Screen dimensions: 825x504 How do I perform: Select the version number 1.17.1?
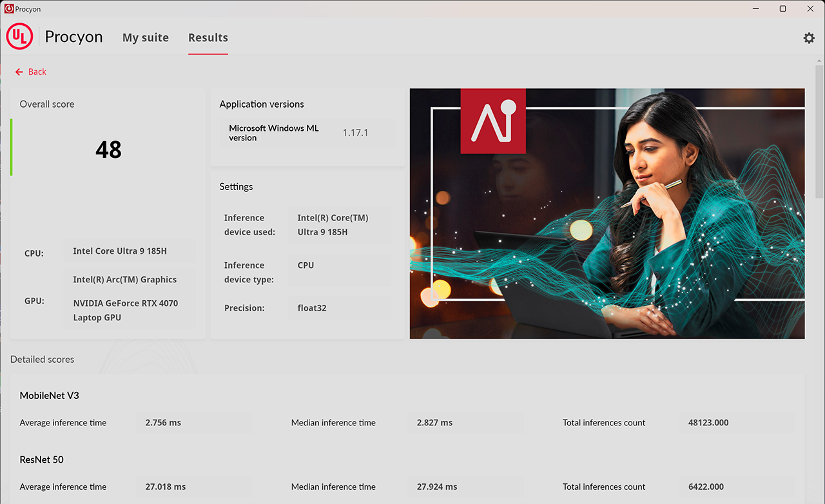point(355,133)
